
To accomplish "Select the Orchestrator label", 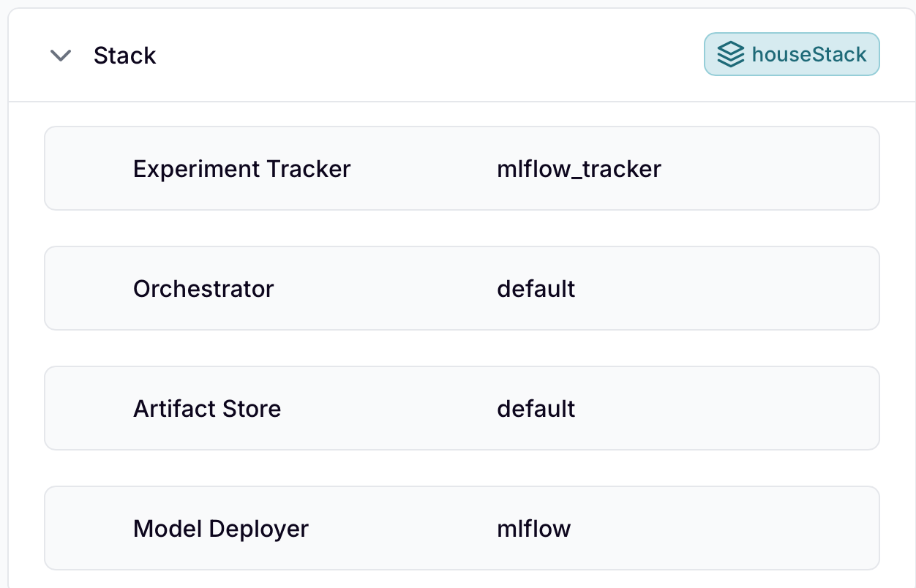I will 203,289.
